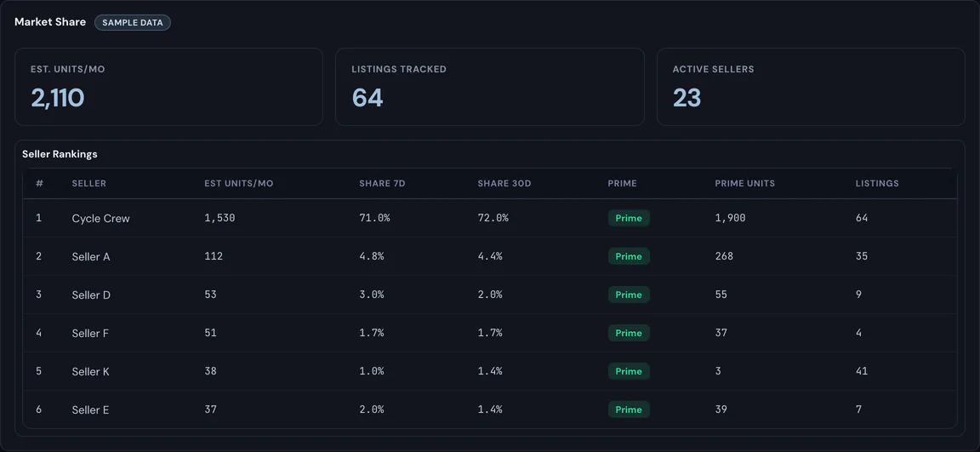
Task: Sort by the EST UNITS/MO column header
Action: coord(239,184)
